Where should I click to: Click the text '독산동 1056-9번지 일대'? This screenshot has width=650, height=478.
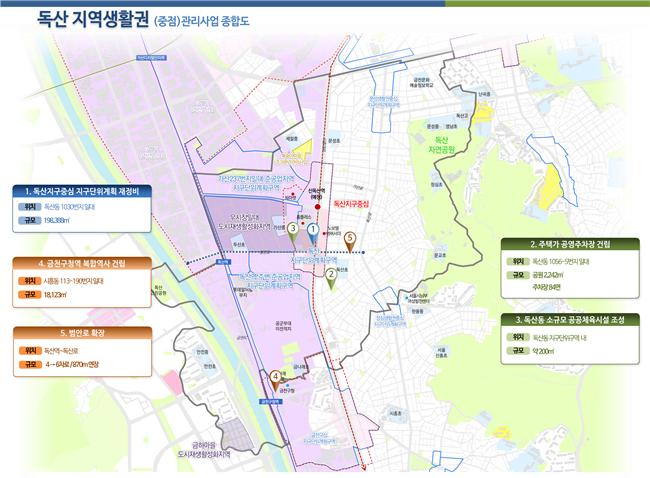[x=561, y=262]
